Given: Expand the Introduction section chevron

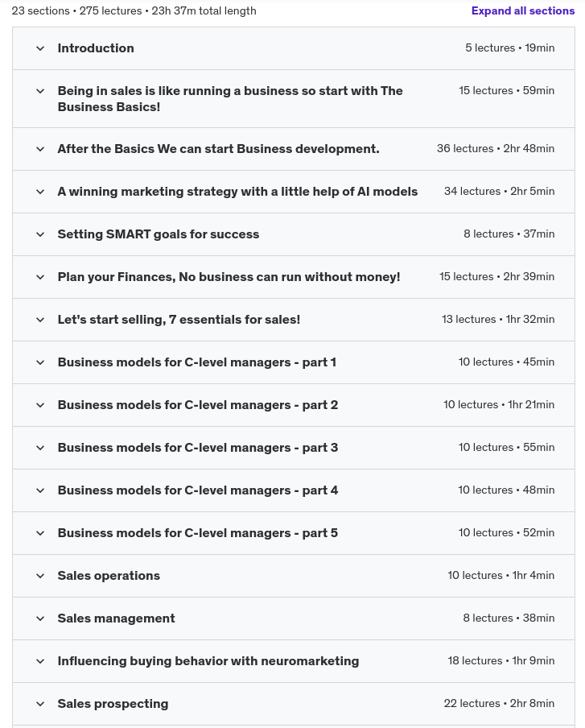Looking at the screenshot, I should (x=40, y=48).
